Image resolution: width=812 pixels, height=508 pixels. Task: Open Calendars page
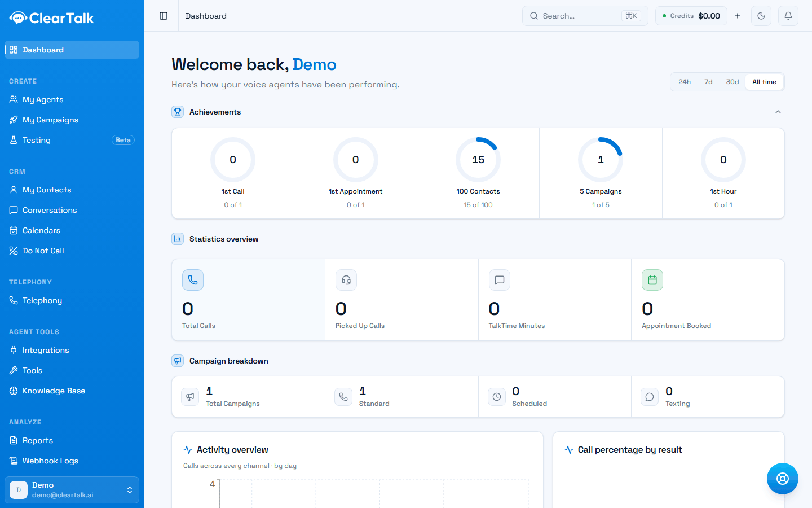tap(72, 230)
